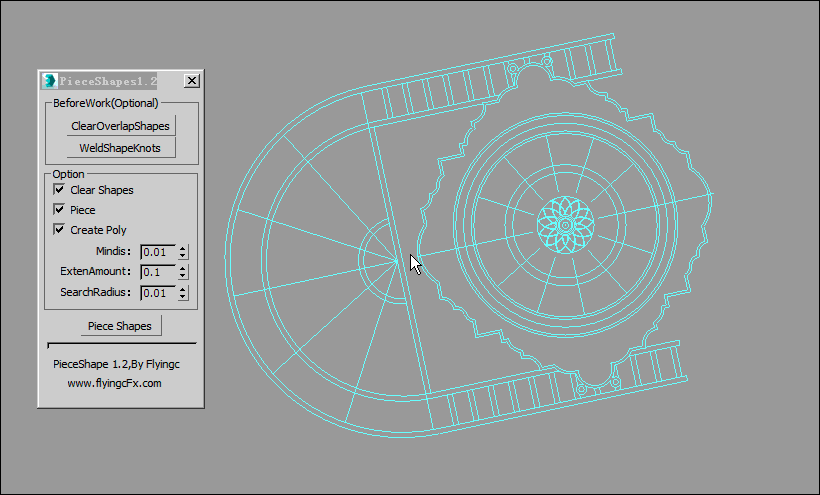Screen dimensions: 820x495
Task: Increase Mindis with the up spinner arrow
Action: click(183, 248)
